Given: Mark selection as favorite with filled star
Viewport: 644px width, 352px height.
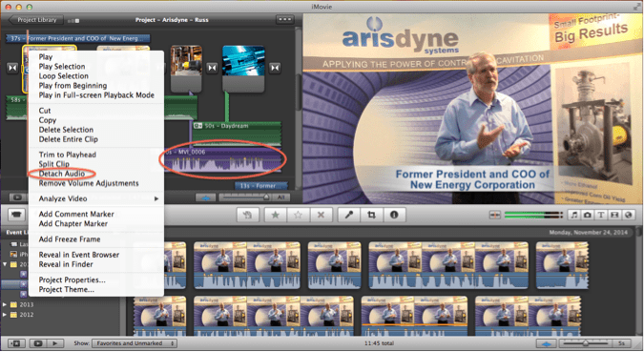Looking at the screenshot, I should [275, 215].
